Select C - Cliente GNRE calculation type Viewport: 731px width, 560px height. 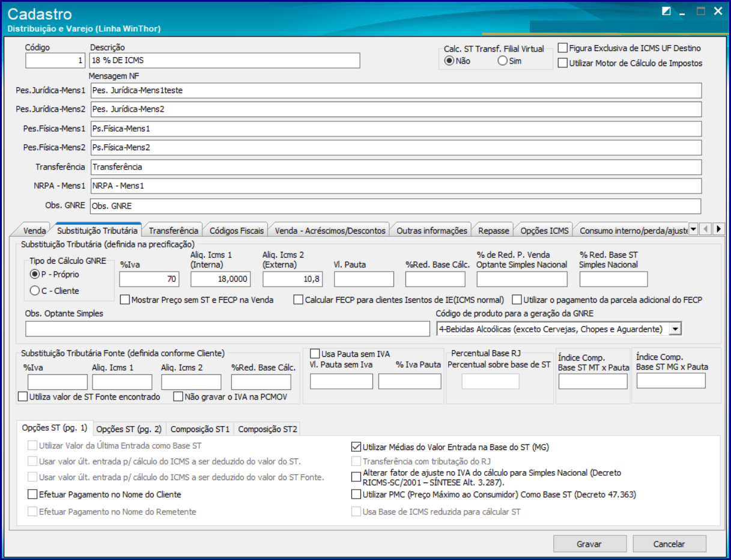point(55,291)
